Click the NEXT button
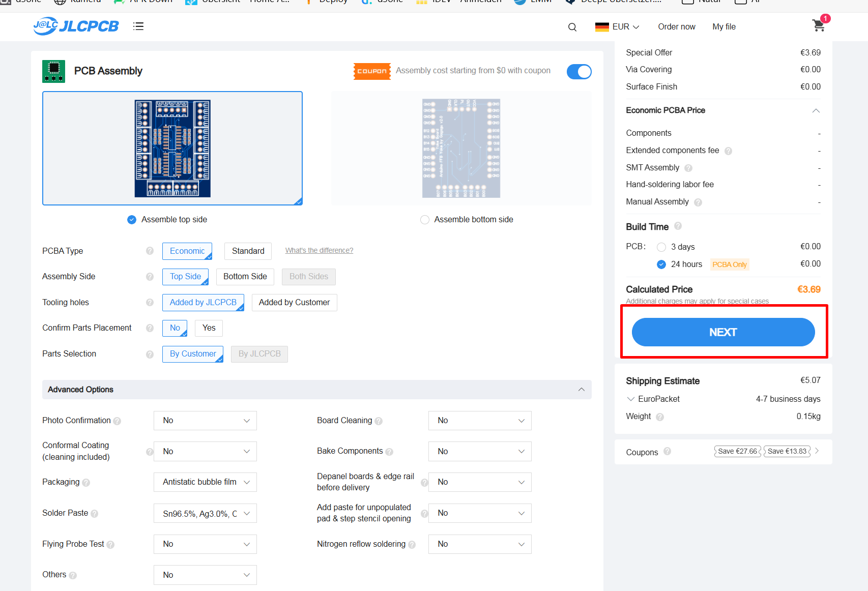 tap(723, 332)
